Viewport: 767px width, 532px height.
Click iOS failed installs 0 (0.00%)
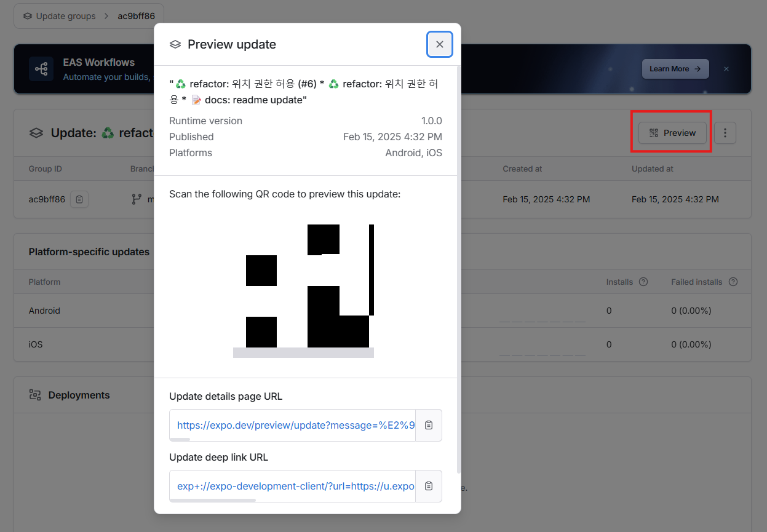(x=691, y=344)
